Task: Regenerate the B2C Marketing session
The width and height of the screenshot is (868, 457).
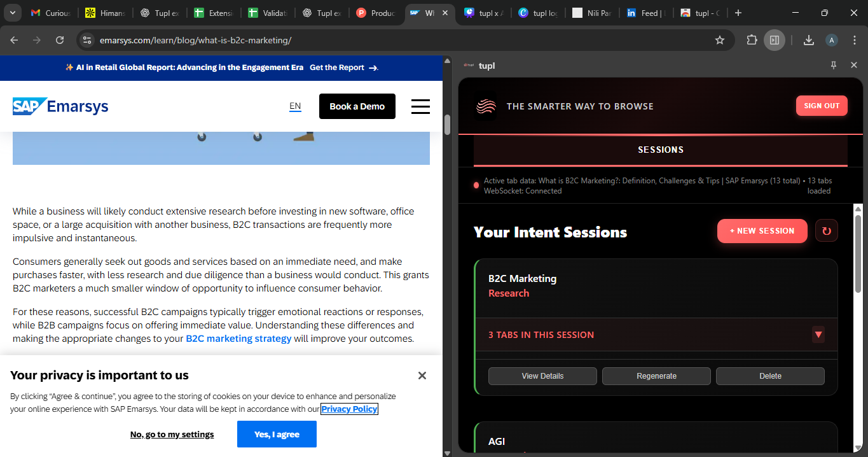Action: tap(656, 376)
